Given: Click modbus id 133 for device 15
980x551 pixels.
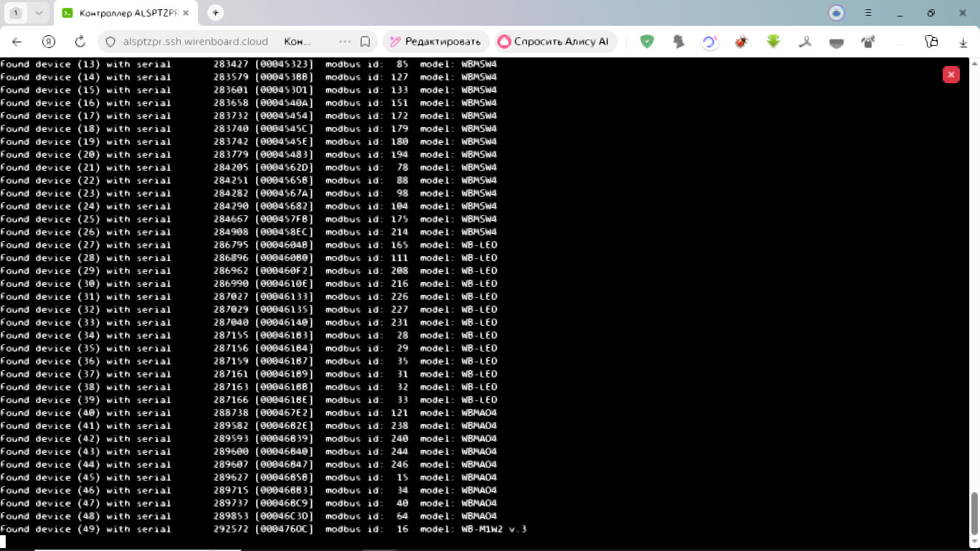Looking at the screenshot, I should pyautogui.click(x=400, y=90).
